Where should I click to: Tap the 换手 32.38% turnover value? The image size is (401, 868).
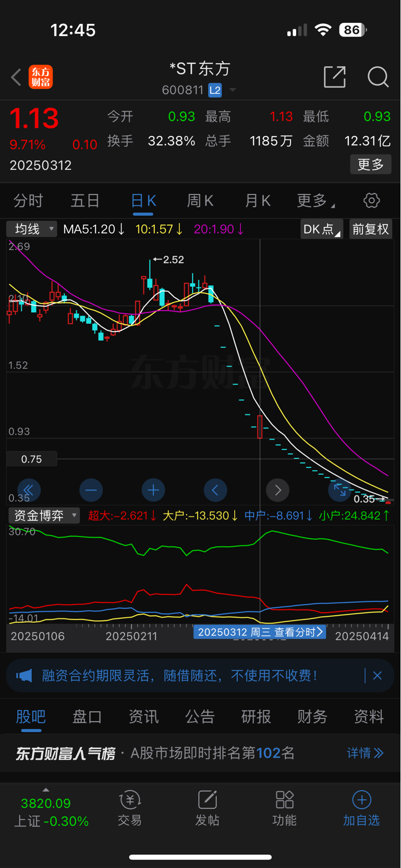pos(151,141)
